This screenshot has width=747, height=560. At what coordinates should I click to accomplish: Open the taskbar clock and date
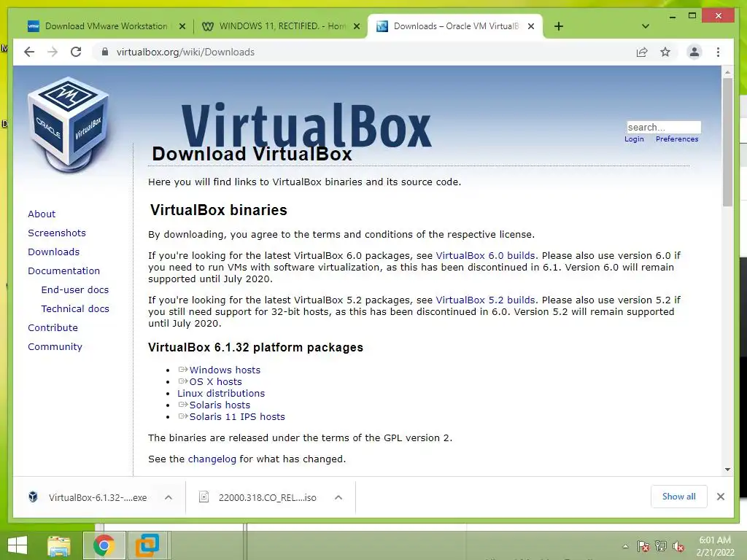pos(715,546)
